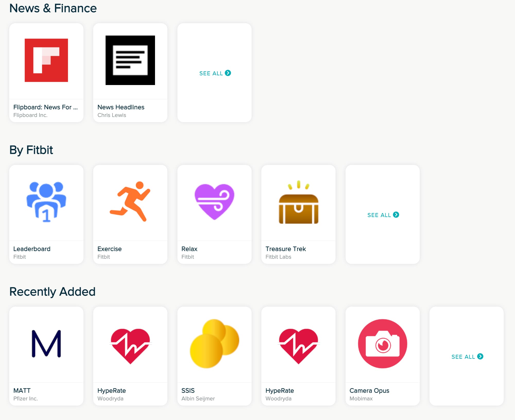This screenshot has width=515, height=420.
Task: Expand News & Finance full category
Action: pos(215,73)
